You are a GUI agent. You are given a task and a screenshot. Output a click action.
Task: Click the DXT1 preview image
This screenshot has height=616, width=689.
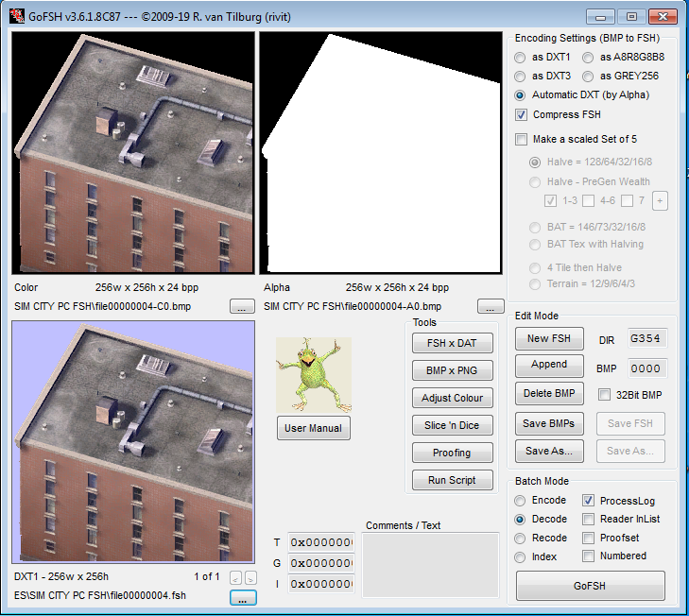click(133, 441)
